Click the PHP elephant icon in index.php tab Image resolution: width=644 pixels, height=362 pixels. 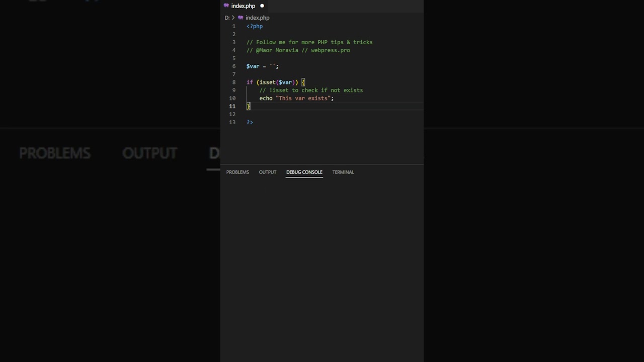click(x=226, y=6)
